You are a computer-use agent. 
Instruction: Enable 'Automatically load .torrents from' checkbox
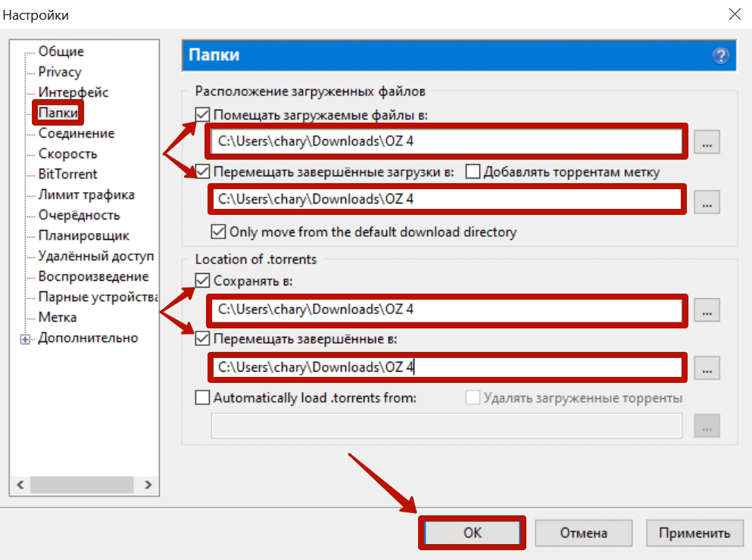[203, 397]
